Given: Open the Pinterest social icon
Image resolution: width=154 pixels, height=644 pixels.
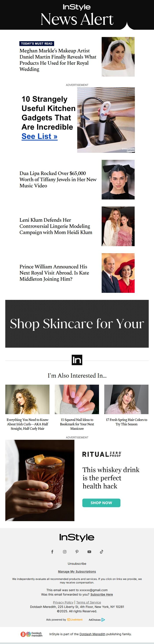Looking at the screenshot, I should click(x=77, y=552).
